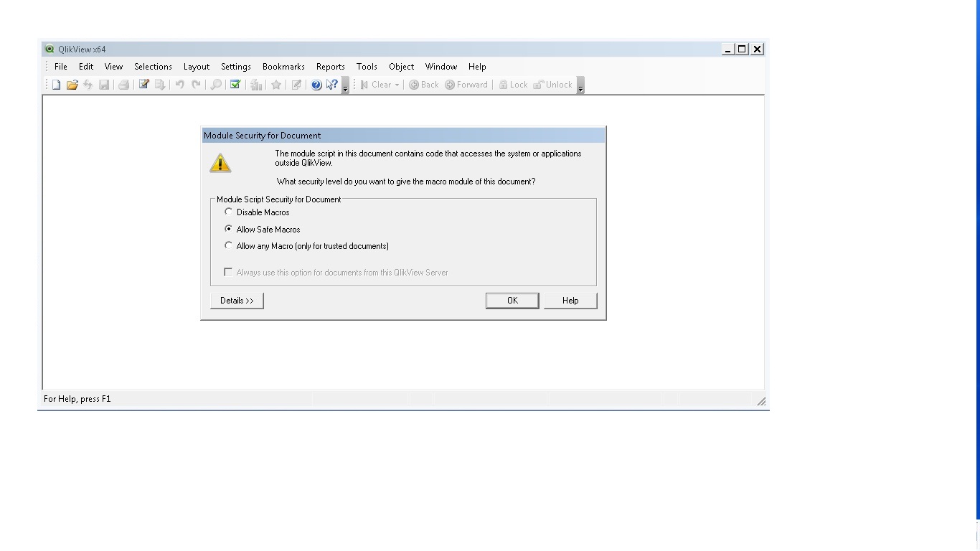Screen dimensions: 980x551
Task: Click the Table Viewer icon
Action: coord(159,85)
